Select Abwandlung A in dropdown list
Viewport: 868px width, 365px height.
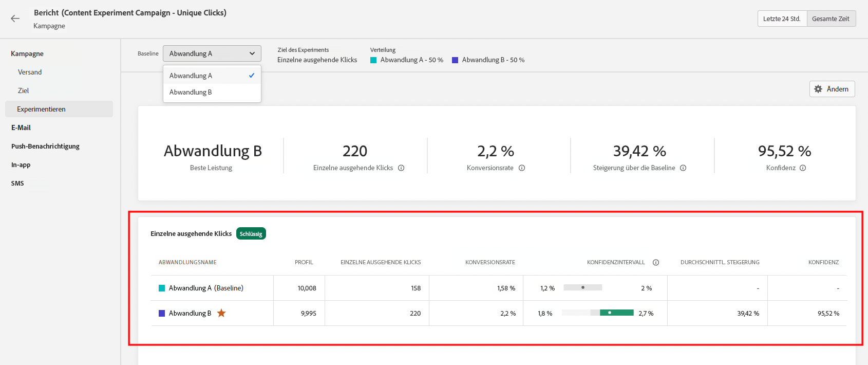tap(212, 76)
